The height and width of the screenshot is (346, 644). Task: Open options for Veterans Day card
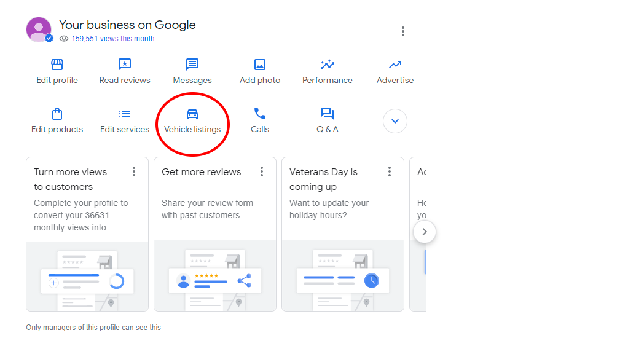pos(390,171)
